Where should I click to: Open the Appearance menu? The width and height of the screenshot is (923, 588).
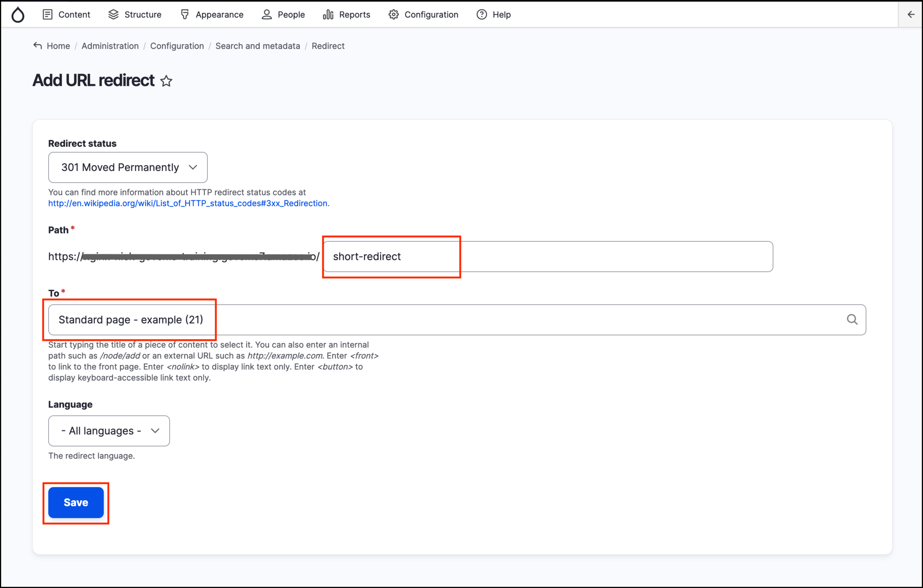click(x=212, y=15)
